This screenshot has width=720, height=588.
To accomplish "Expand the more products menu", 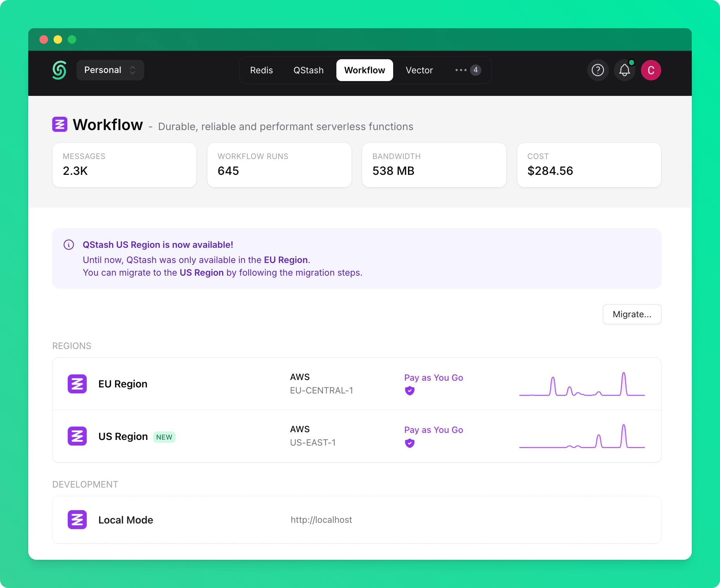I will [x=468, y=70].
